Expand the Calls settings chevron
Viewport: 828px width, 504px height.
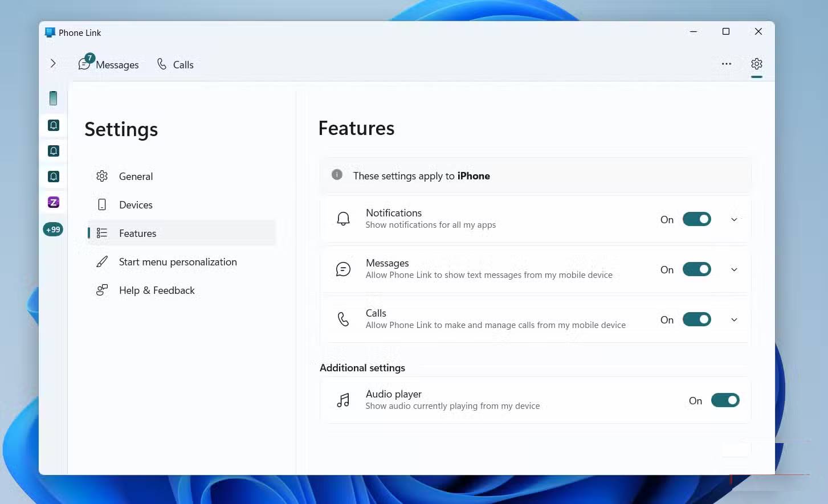[734, 320]
